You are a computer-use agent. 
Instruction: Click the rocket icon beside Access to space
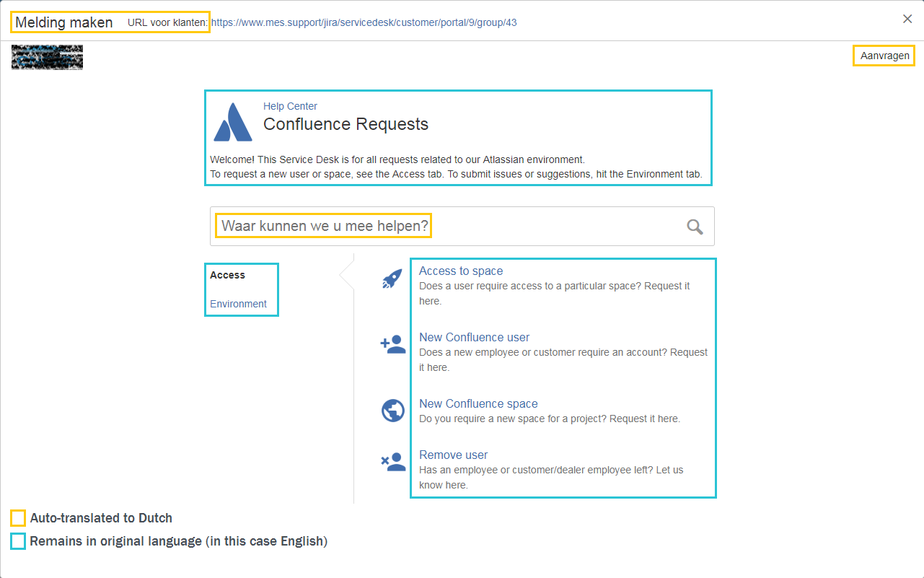coord(392,279)
